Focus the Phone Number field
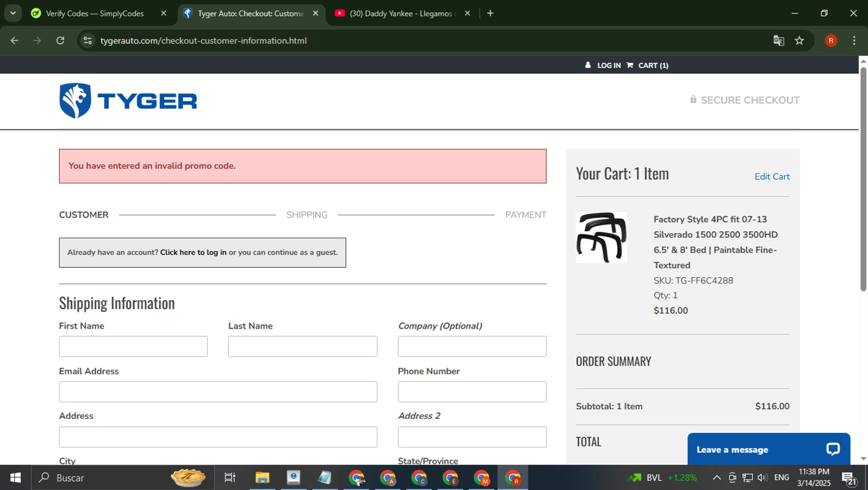The width and height of the screenshot is (868, 490). coord(472,392)
